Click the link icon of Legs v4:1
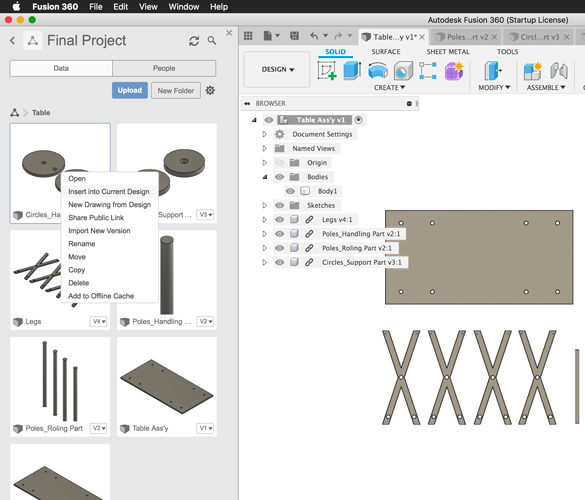The height and width of the screenshot is (500, 585). point(309,219)
